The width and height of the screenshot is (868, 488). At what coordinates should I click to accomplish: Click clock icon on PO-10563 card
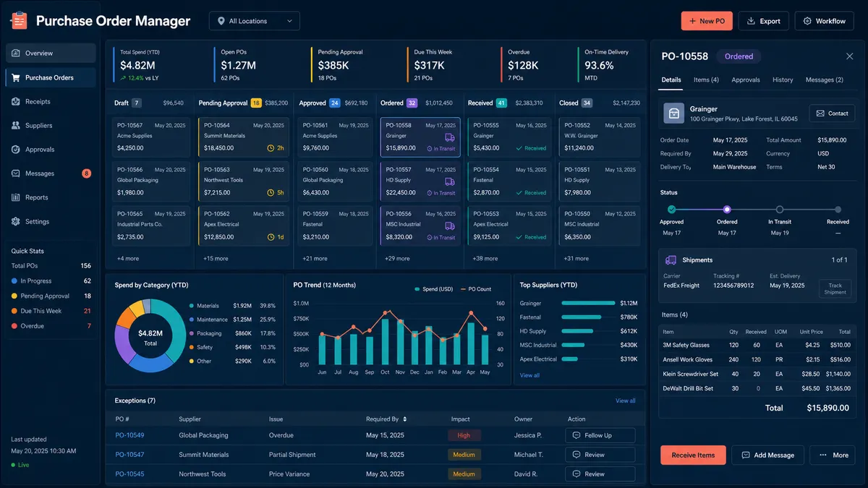tap(271, 192)
